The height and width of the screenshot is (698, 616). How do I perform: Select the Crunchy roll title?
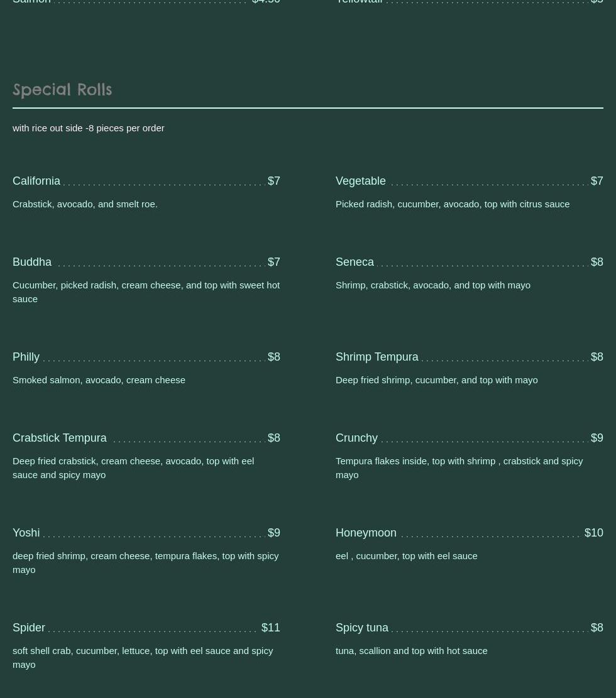(x=356, y=438)
